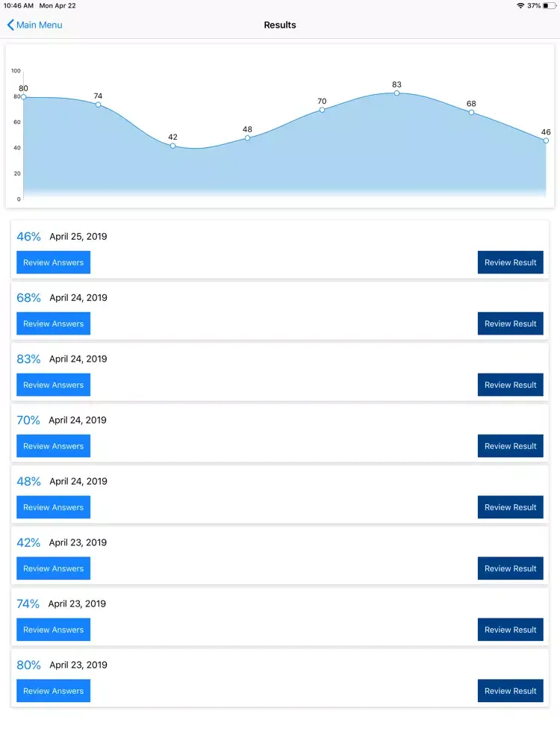Select the chart data point labeled 83

pyautogui.click(x=396, y=93)
